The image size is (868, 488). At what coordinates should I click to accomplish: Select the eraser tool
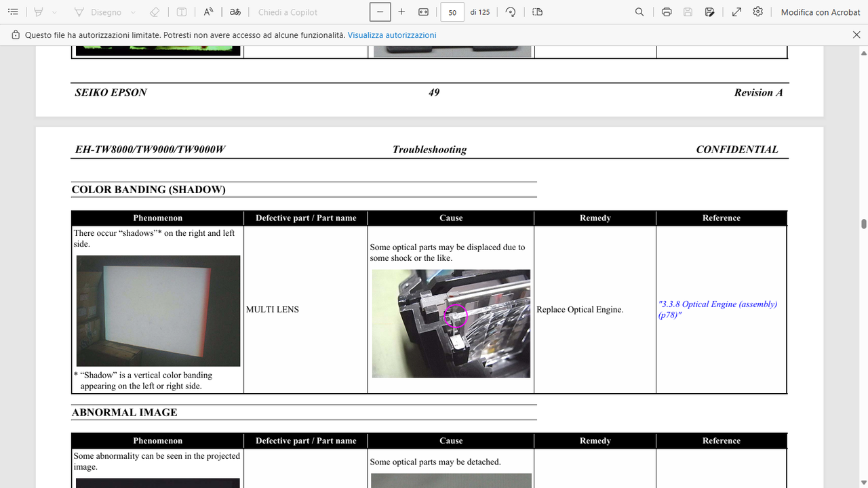(155, 12)
